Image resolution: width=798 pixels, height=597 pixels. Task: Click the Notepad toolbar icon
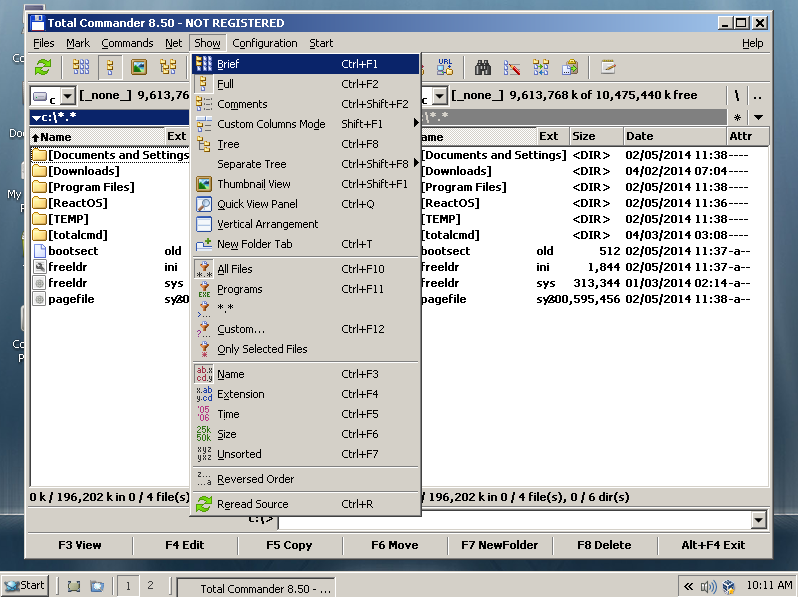click(608, 67)
